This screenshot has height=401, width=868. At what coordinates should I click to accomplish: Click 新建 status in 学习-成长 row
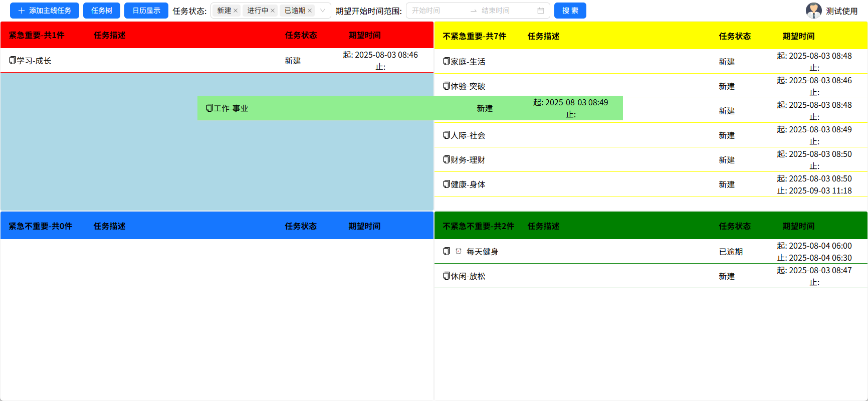(293, 61)
